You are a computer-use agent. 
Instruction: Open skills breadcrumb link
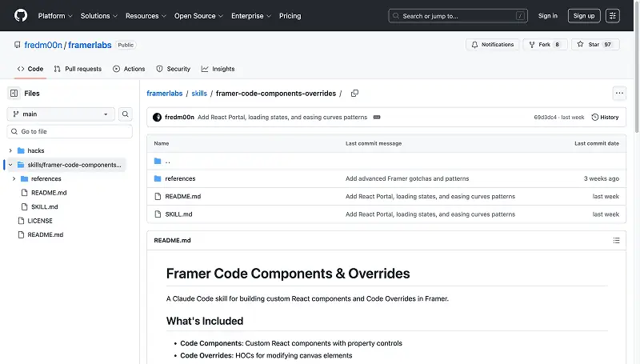coord(199,94)
